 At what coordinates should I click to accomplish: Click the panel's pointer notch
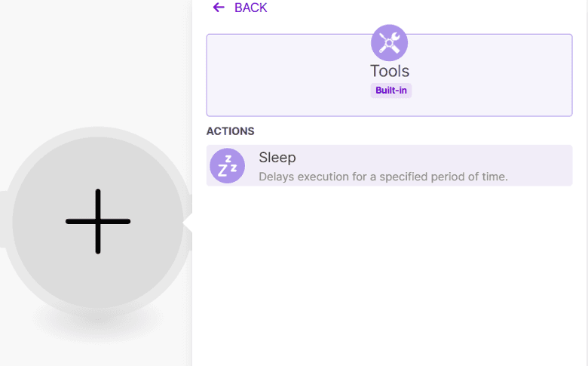click(188, 223)
